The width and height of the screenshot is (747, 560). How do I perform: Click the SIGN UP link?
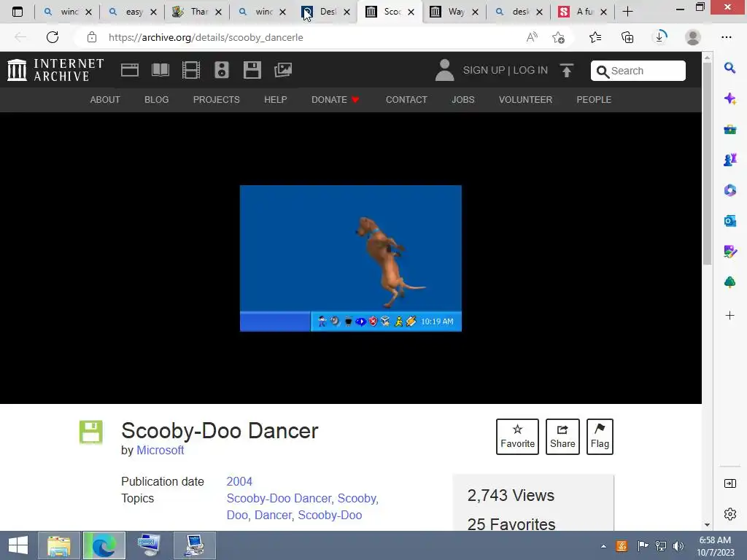pyautogui.click(x=484, y=70)
